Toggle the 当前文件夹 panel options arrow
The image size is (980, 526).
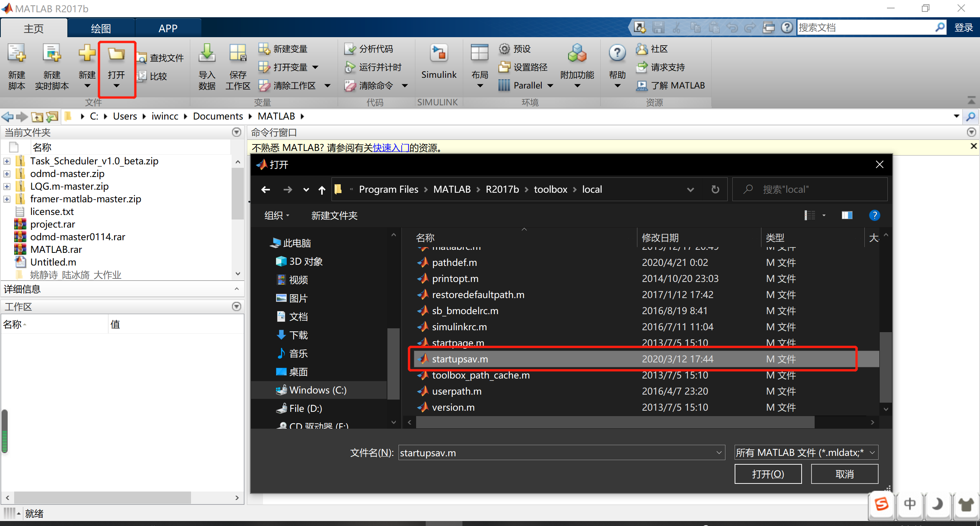236,132
